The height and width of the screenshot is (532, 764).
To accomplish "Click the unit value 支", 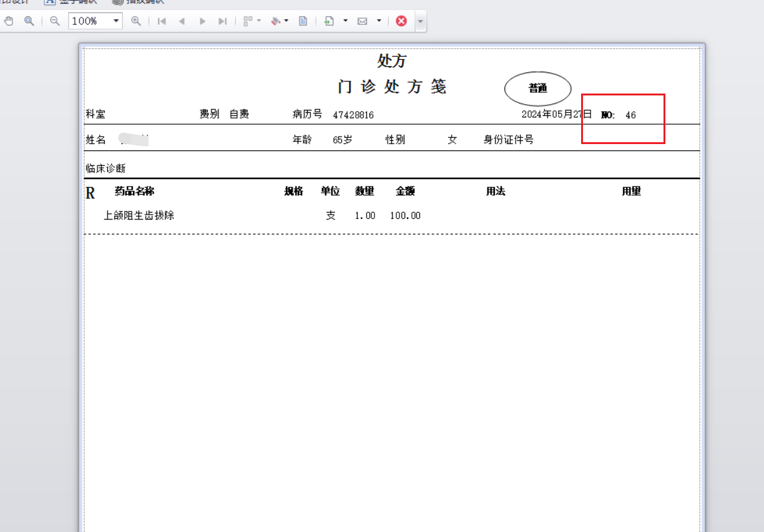I will point(331,216).
